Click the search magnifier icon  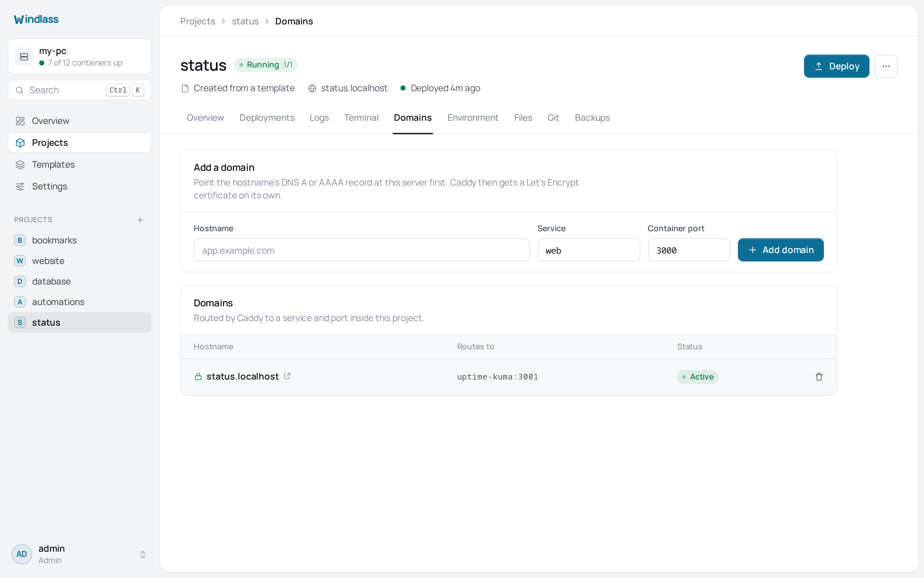20,90
